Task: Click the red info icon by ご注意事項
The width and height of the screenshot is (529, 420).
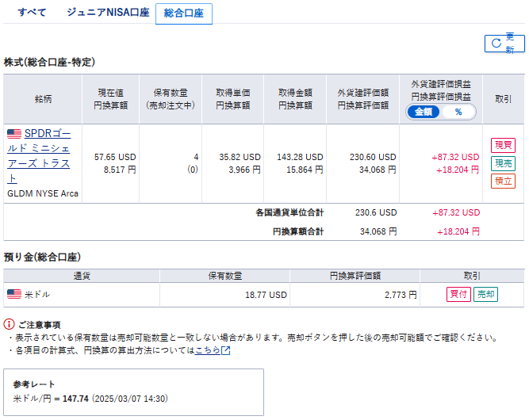Action: pos(9,324)
